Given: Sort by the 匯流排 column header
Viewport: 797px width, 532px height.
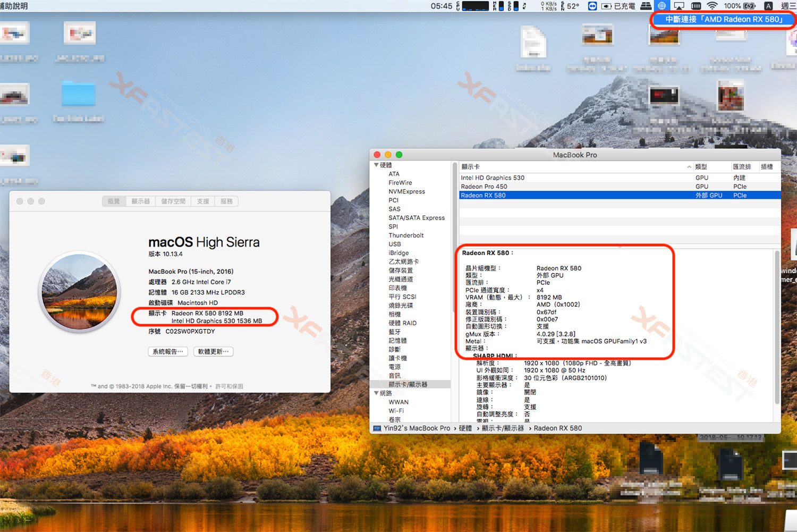Looking at the screenshot, I should coord(745,167).
